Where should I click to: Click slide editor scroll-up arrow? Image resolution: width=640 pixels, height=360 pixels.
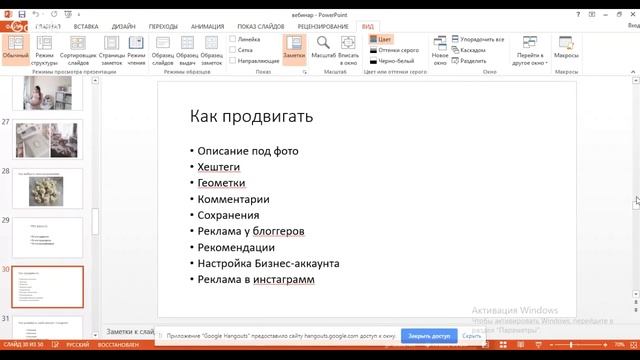point(636,80)
